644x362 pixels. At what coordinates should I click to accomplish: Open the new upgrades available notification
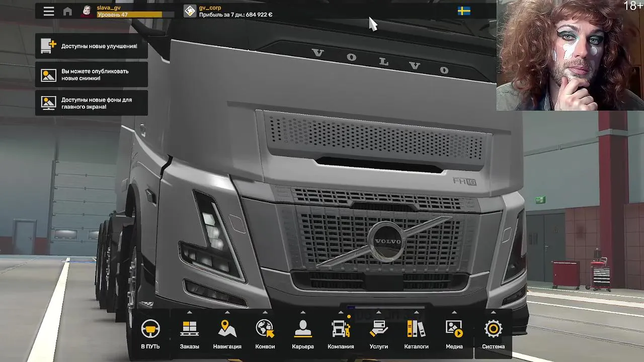coord(92,46)
